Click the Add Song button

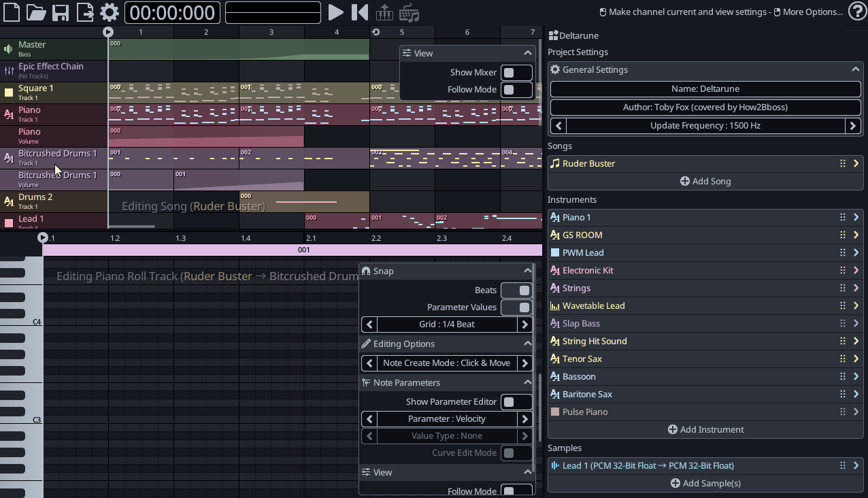[705, 181]
